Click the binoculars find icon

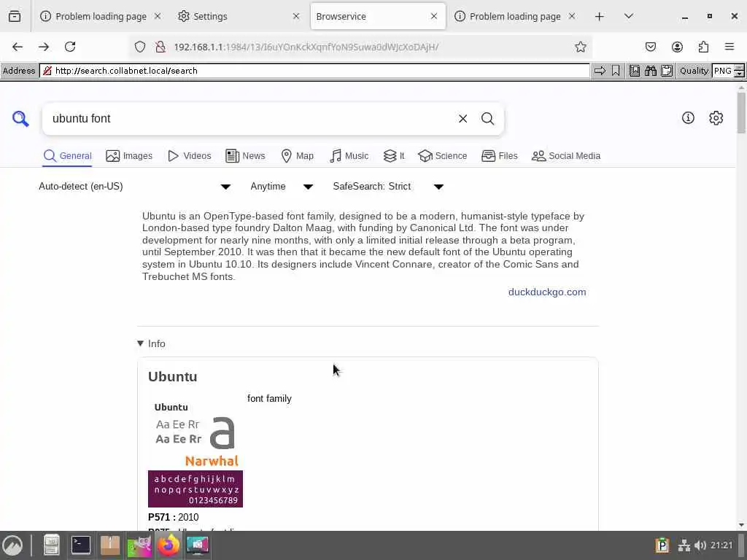pyautogui.click(x=650, y=71)
